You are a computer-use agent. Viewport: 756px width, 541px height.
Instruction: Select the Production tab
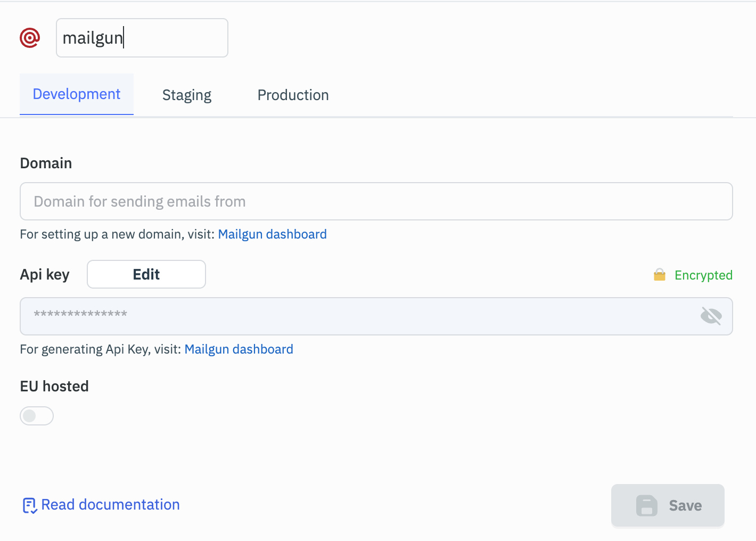(x=293, y=95)
